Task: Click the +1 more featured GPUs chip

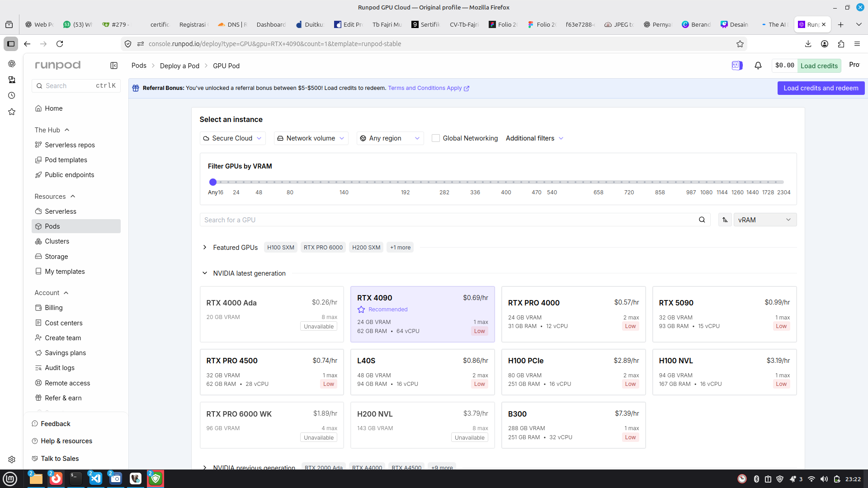Action: (x=400, y=248)
